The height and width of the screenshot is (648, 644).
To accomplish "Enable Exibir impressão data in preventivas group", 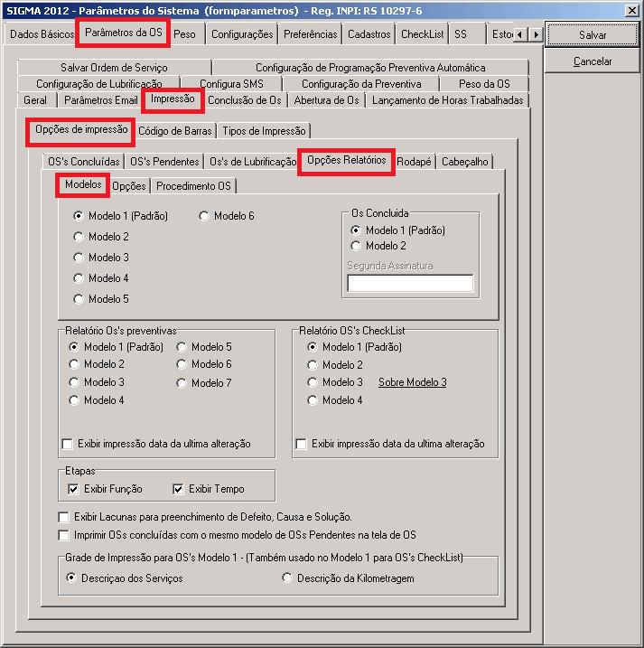I will 156,444.
